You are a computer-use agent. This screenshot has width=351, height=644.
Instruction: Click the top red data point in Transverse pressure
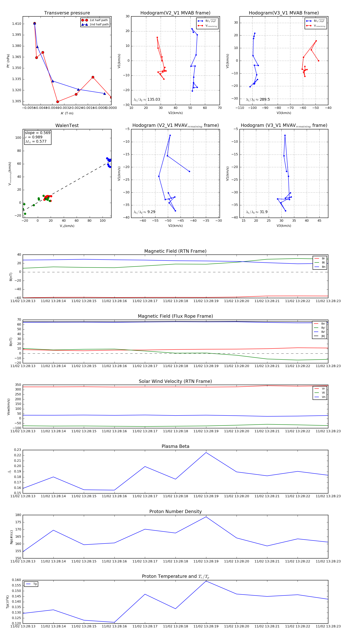point(35,23)
